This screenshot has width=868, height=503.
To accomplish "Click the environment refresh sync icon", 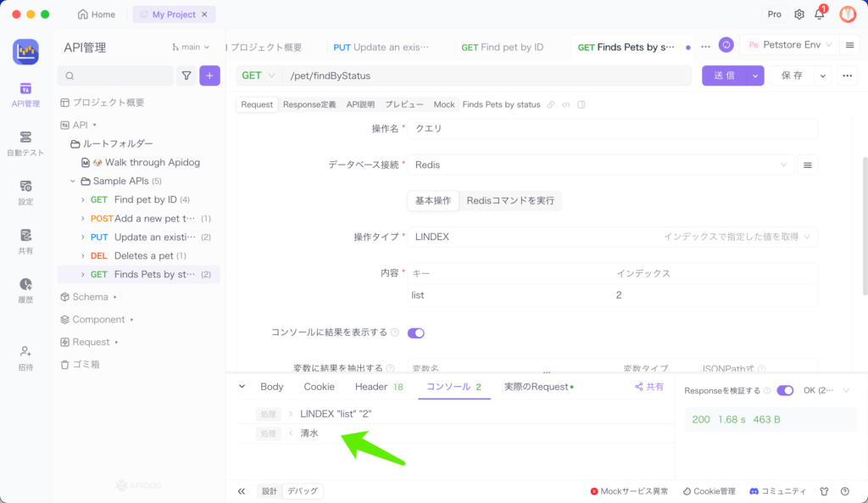I will (726, 45).
